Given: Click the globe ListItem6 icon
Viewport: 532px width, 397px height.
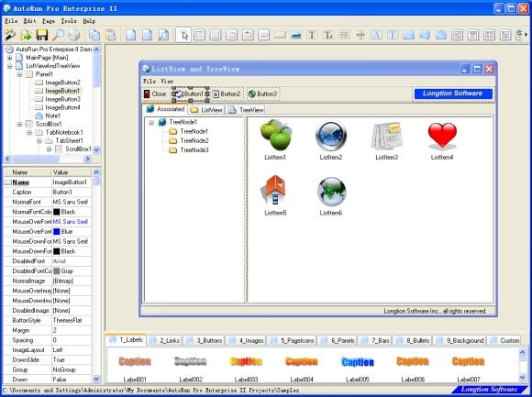Looking at the screenshot, I should point(331,192).
